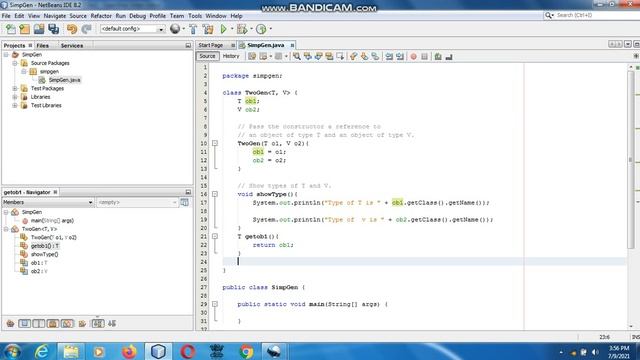Screen dimensions: 640x360
Task: Open the Refactor menu
Action: pyautogui.click(x=101, y=16)
